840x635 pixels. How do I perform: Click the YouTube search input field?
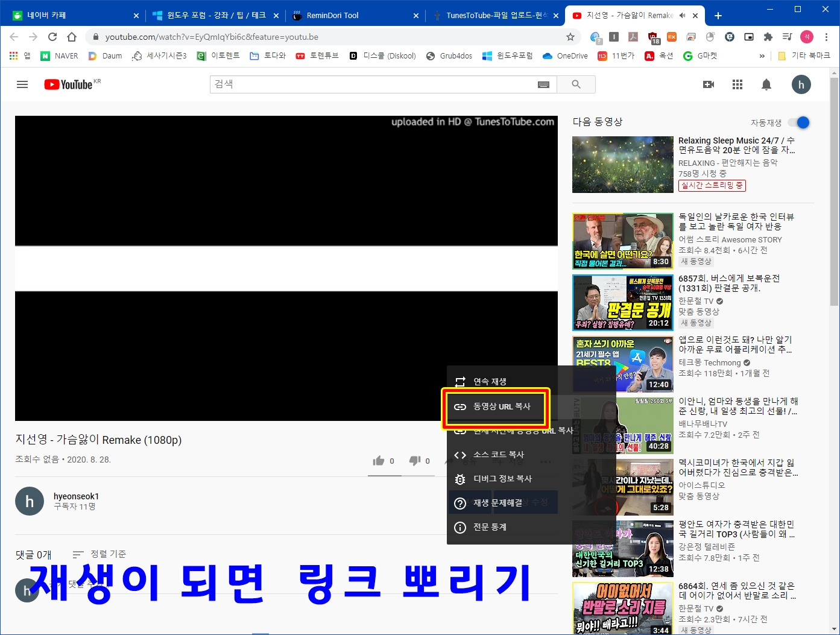click(374, 84)
